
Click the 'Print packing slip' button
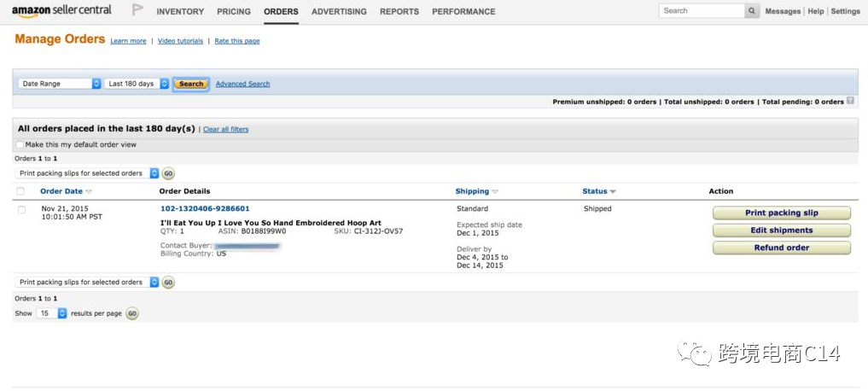(x=781, y=213)
